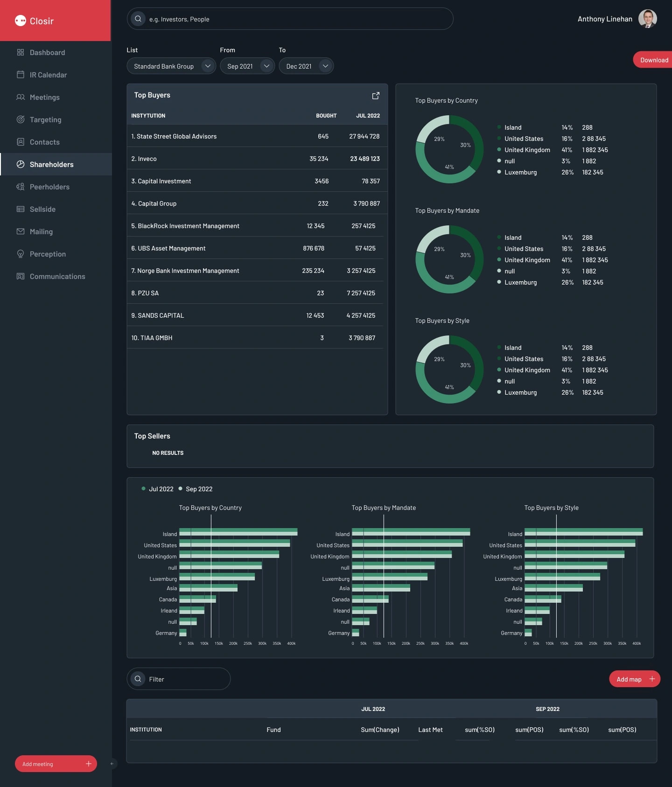
Task: Open the To date Dec 2021 dropdown
Action: [306, 66]
